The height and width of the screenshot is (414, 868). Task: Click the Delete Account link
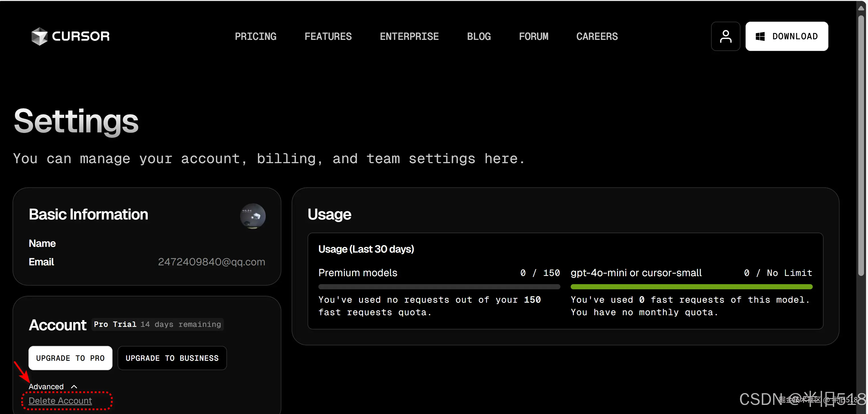pyautogui.click(x=60, y=401)
